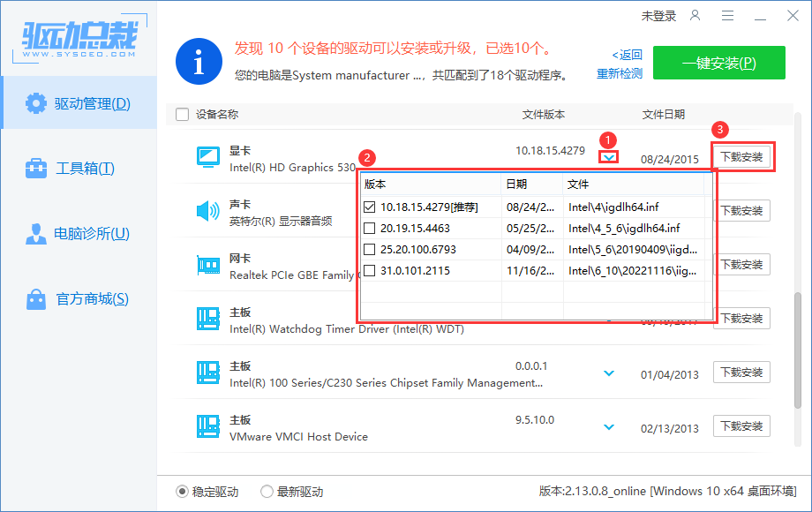Open the hamburger main menu

point(727,16)
